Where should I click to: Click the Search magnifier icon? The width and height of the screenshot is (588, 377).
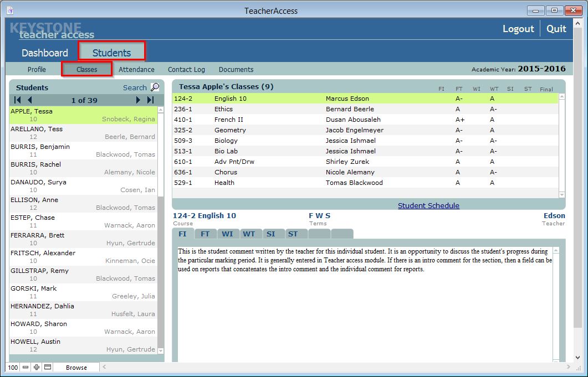155,87
